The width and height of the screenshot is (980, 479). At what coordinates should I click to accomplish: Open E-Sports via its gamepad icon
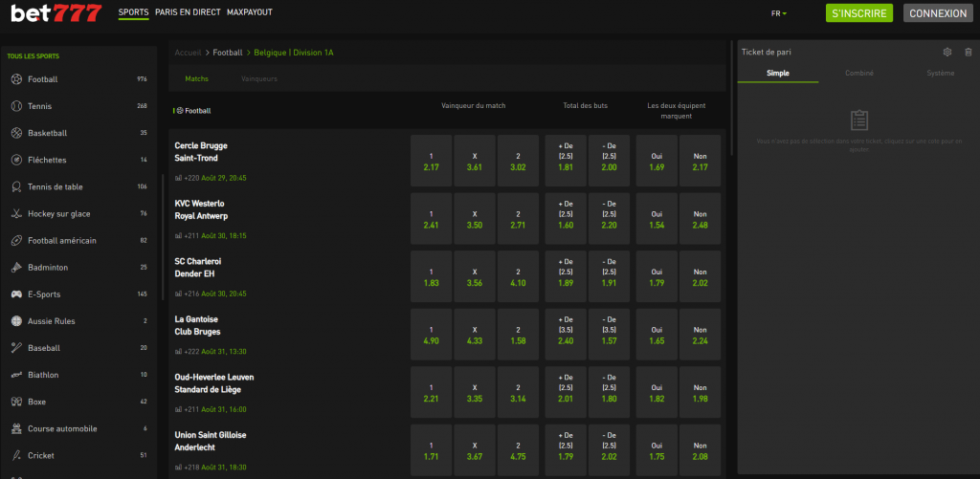16,294
